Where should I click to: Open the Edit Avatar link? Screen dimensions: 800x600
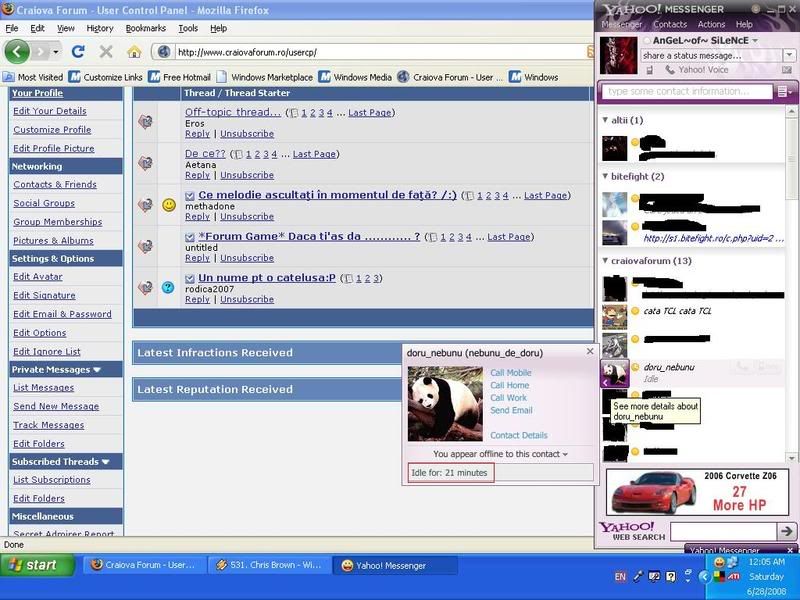(38, 277)
